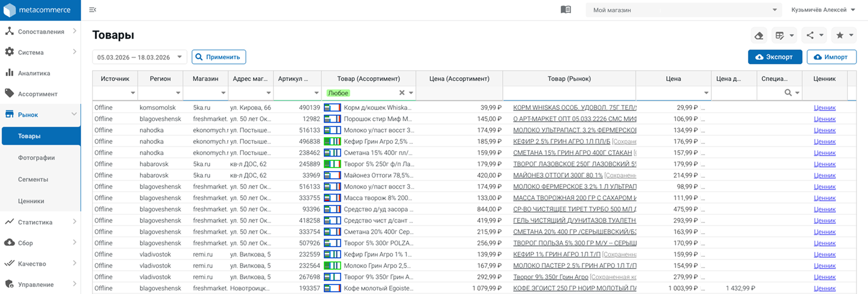Click search icon in Специа... filter

[788, 93]
